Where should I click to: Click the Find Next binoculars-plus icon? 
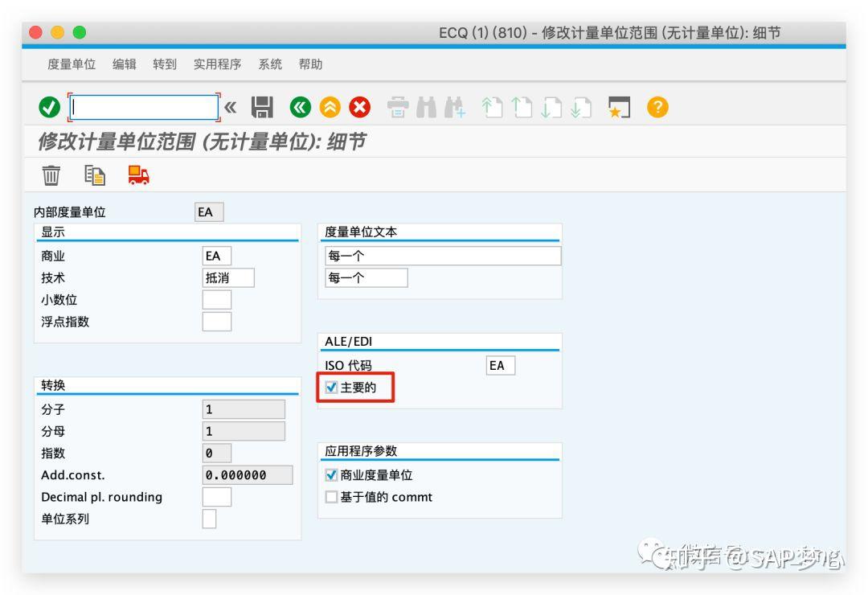[455, 107]
